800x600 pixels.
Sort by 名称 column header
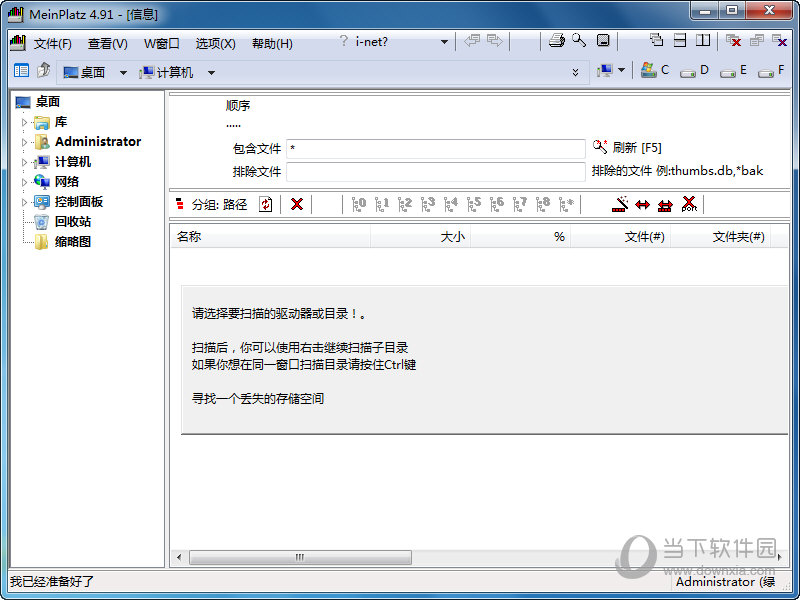coord(270,237)
